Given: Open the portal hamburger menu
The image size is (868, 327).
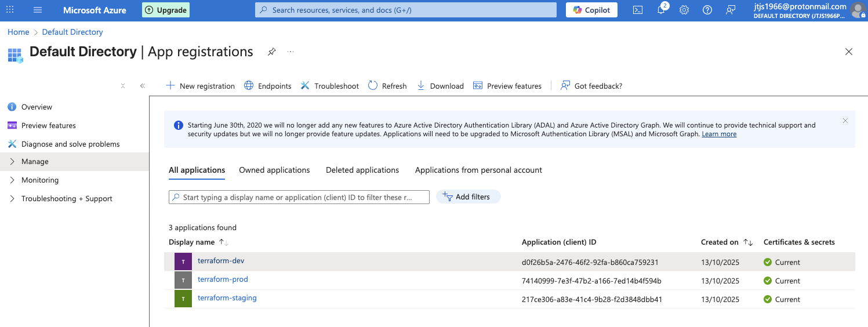Looking at the screenshot, I should coord(38,10).
